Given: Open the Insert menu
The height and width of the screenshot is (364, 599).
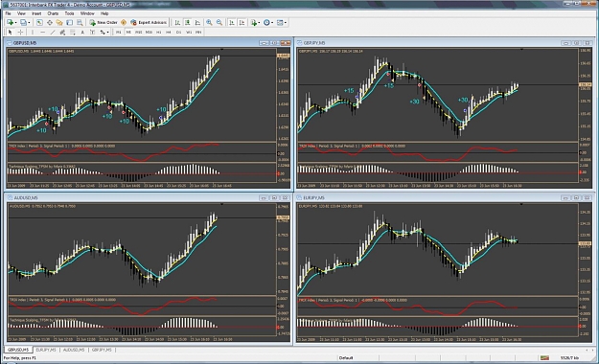Looking at the screenshot, I should (36, 13).
